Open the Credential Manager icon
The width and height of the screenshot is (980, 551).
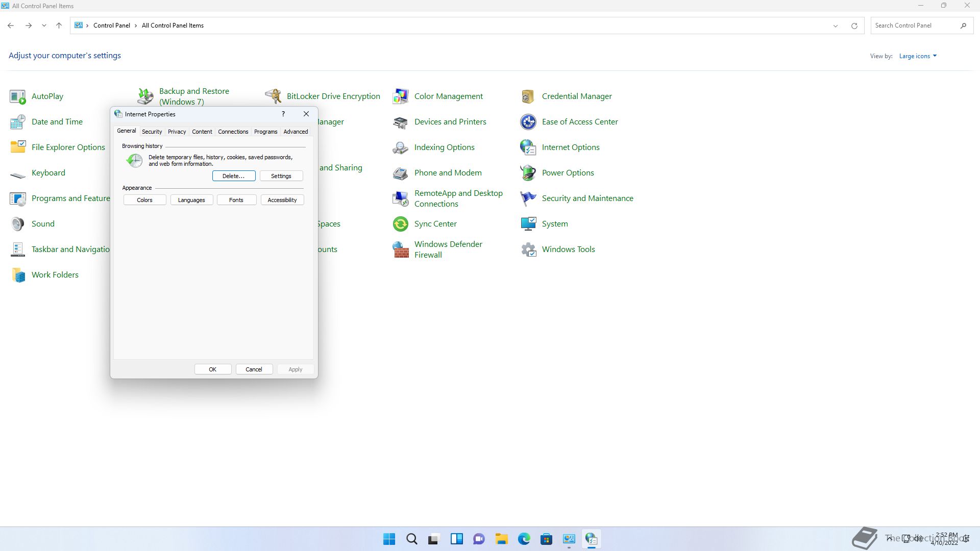click(528, 96)
